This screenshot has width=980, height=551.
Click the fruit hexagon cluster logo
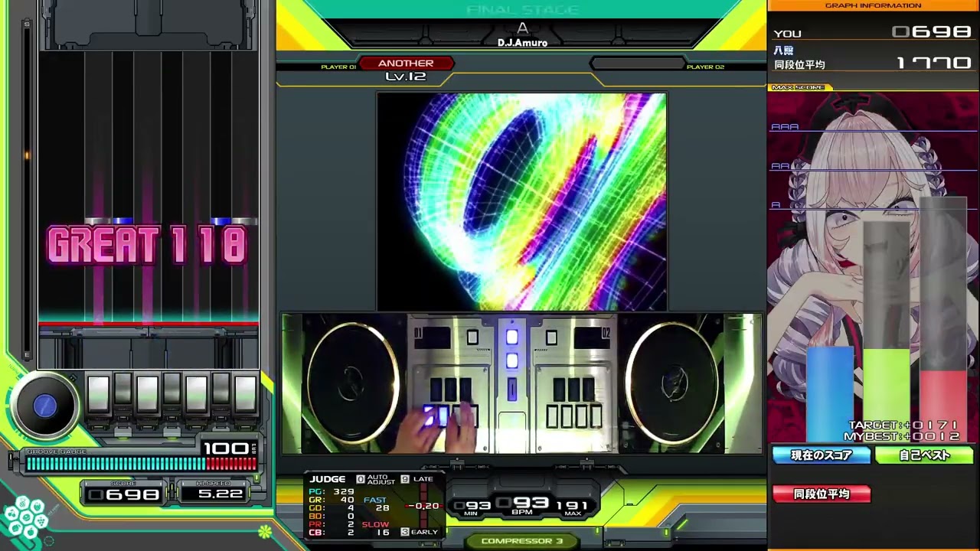[26, 518]
